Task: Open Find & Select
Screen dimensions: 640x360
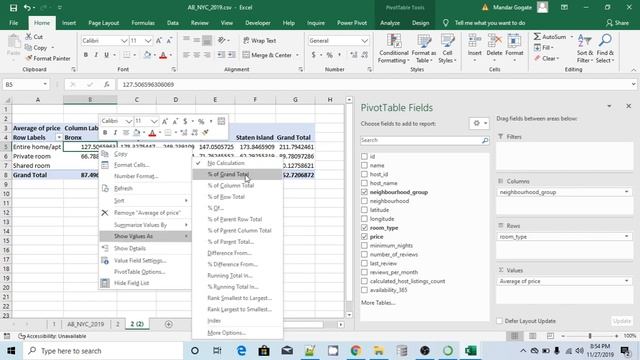Action: click(x=605, y=49)
